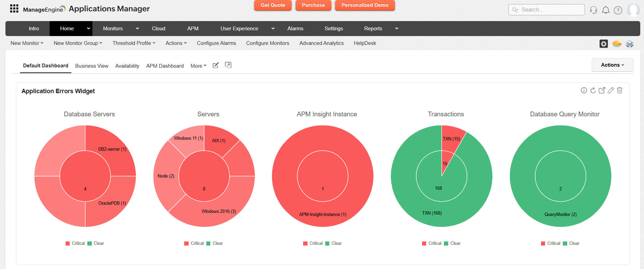Toggle Clear legend under Transactions chart
This screenshot has height=269, width=644.
tap(452, 243)
